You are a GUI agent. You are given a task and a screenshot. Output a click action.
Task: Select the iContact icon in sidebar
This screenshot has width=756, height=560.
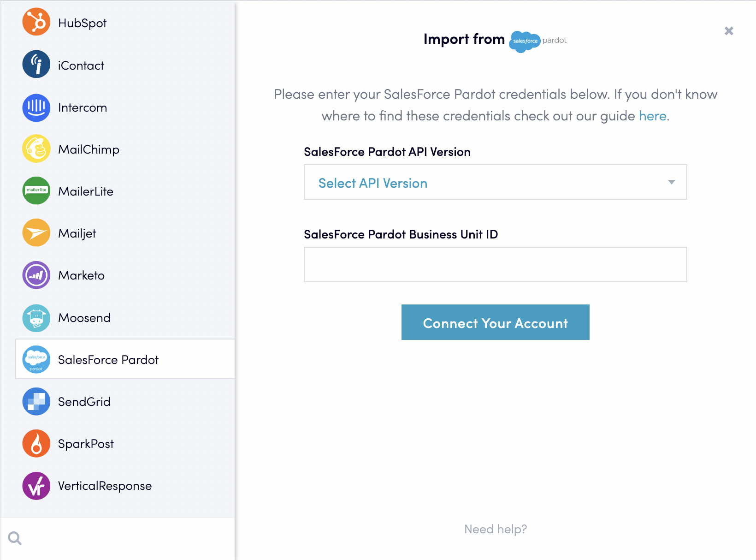pos(36,64)
